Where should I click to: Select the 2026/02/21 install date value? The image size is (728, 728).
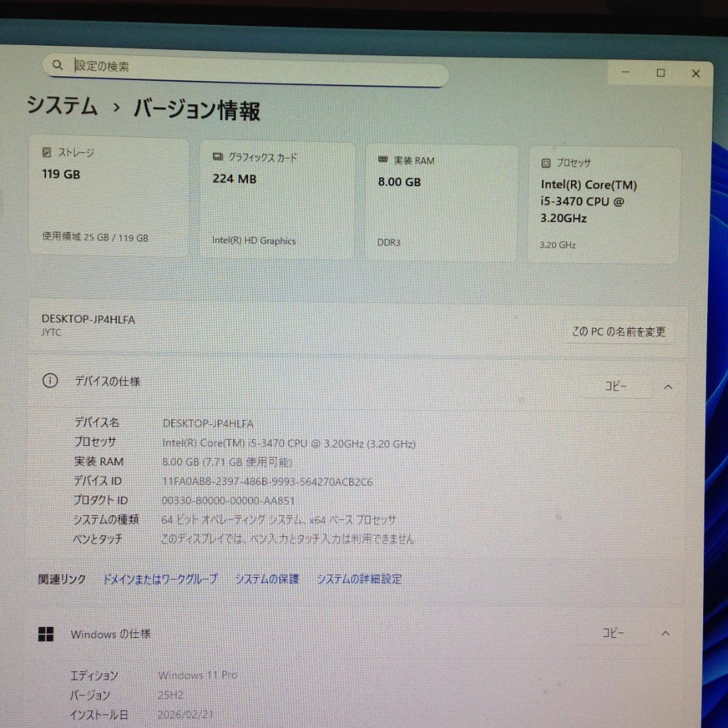(x=185, y=715)
